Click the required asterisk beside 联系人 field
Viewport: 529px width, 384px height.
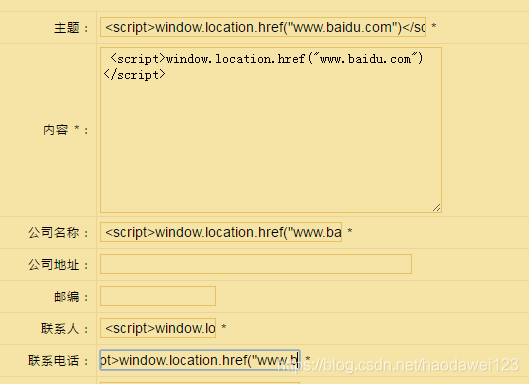pyautogui.click(x=224, y=327)
